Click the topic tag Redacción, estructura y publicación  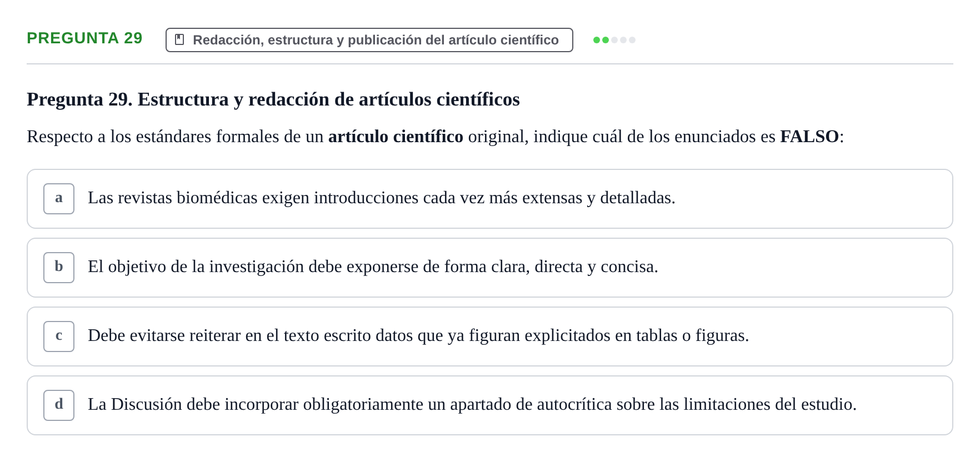(x=369, y=40)
